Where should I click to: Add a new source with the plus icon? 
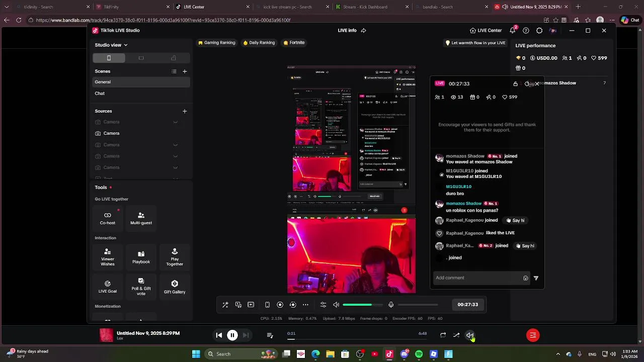point(185,111)
